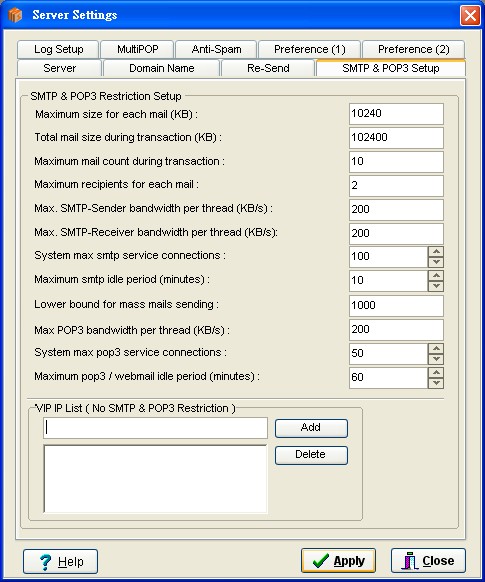Click the VIP IP entry text field
Screen dimensions: 485x582
(x=155, y=428)
